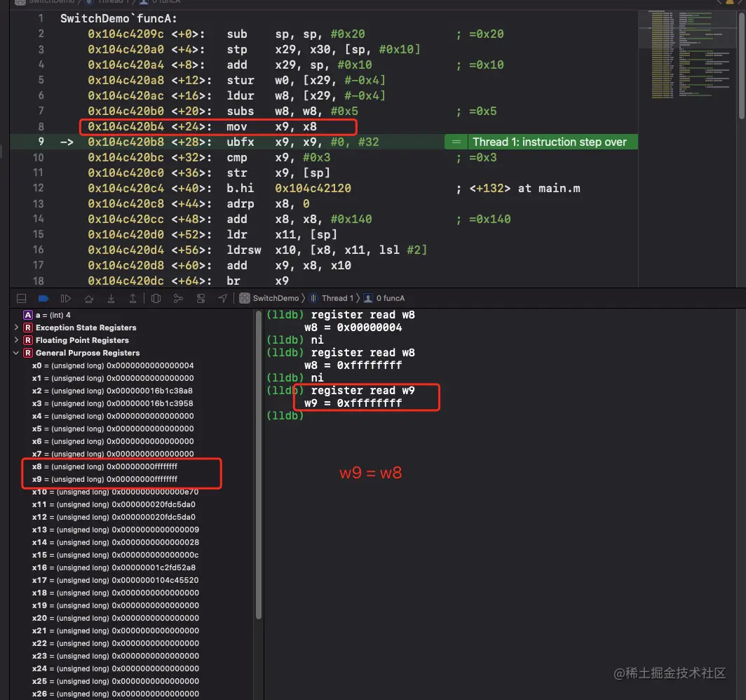Click the SwitchDemo app icon in the debug bar
This screenshot has width=746, height=700.
pyautogui.click(x=245, y=298)
